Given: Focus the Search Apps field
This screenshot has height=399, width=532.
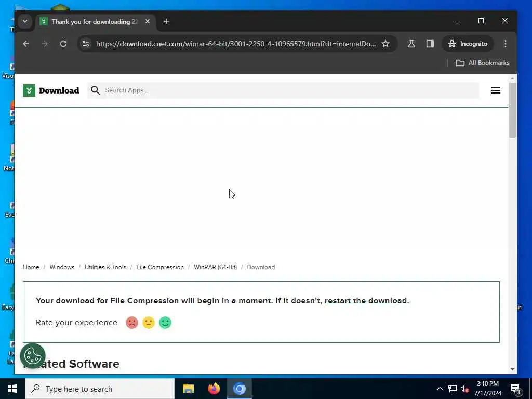Looking at the screenshot, I should pos(283,90).
